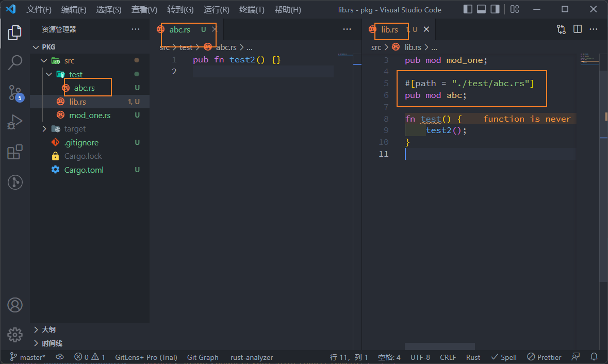
Task: Open the 终端(T) menu
Action: 252,9
